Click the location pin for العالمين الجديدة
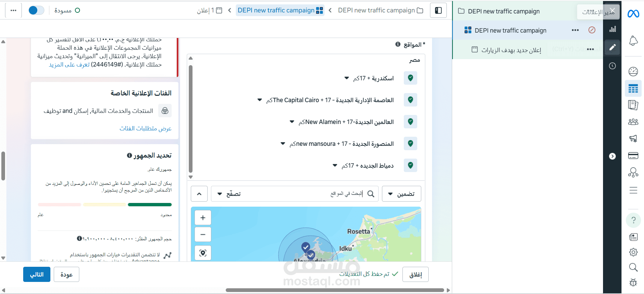Screen dimensions: 644x294 pos(411,122)
